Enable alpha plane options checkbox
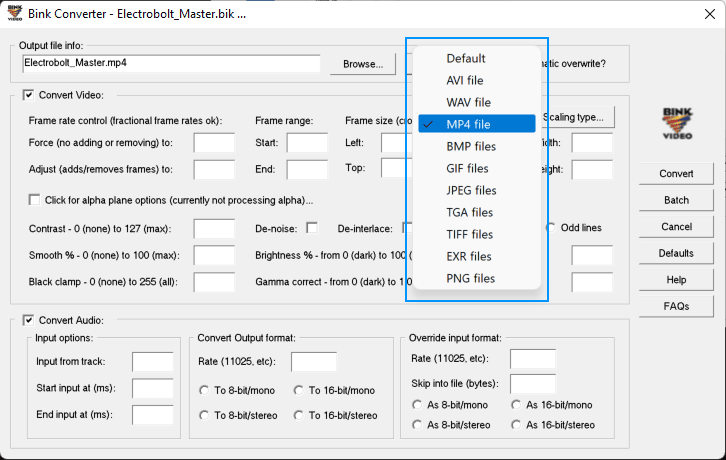This screenshot has width=726, height=460. point(36,199)
